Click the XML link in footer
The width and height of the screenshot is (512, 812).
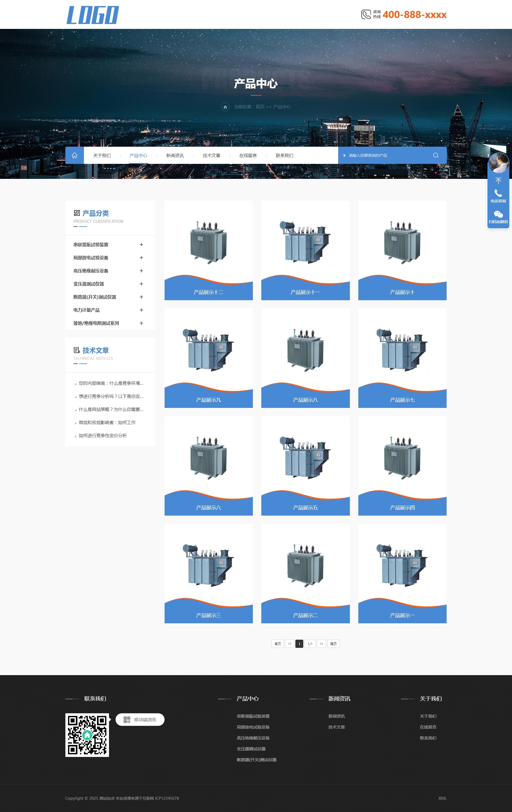click(x=442, y=798)
